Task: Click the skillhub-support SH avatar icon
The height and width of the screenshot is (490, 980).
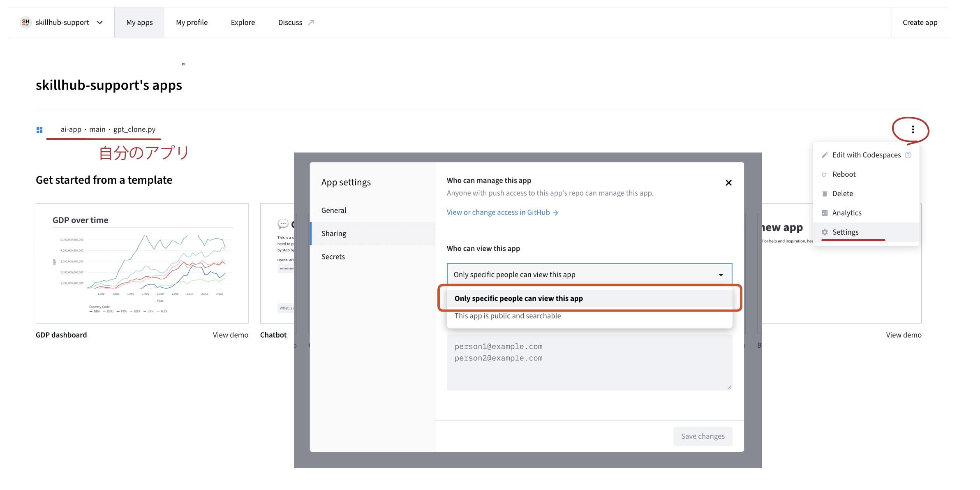Action: 25,22
